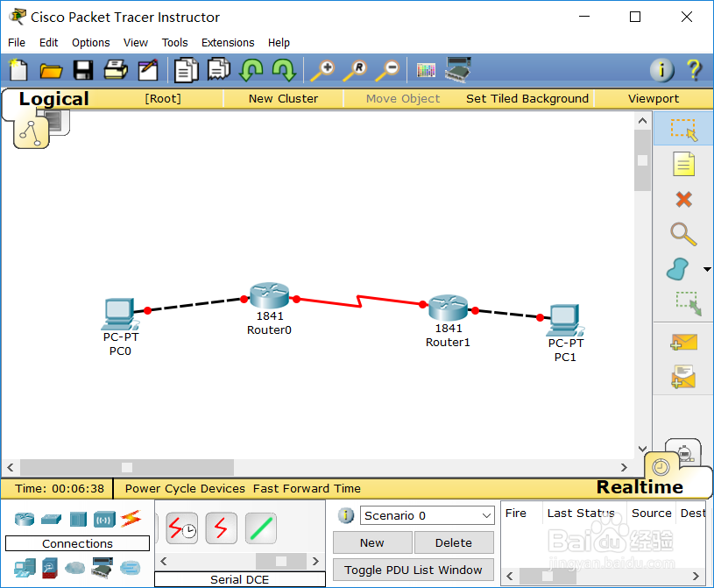Activate the Select tool
Screen dimensions: 714x588
click(683, 130)
